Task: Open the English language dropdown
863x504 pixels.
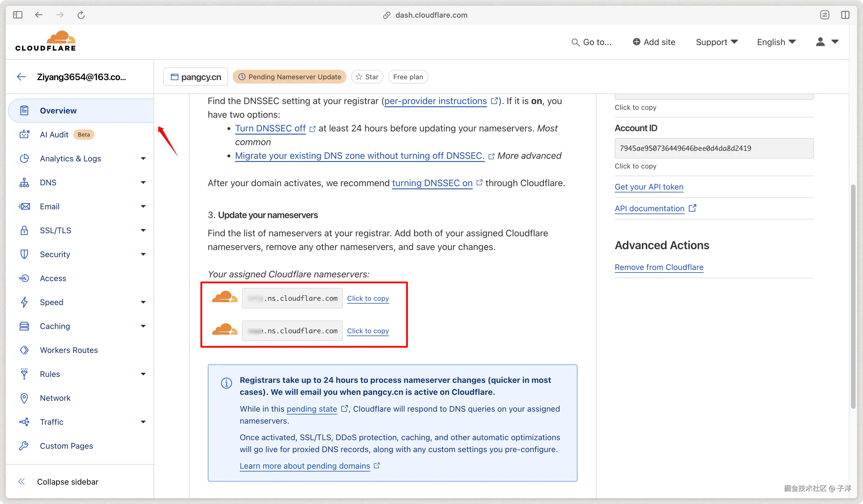Action: point(776,42)
